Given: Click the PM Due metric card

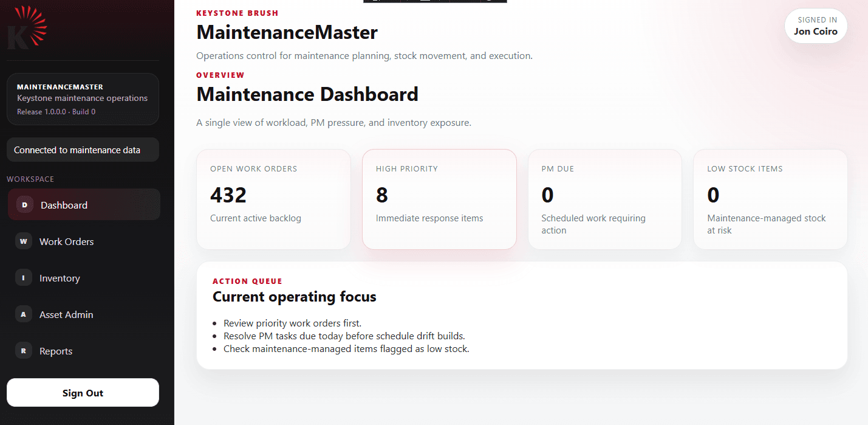Looking at the screenshot, I should [x=604, y=199].
